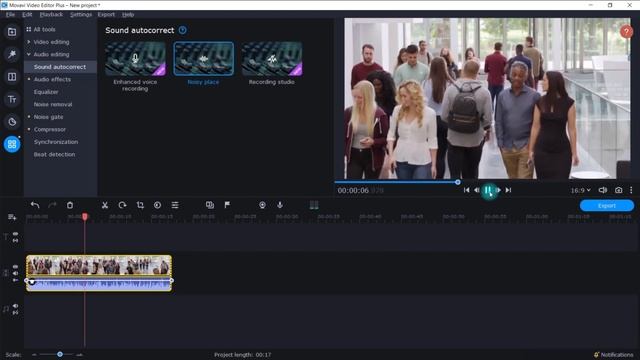The width and height of the screenshot is (640, 360).
Task: Open the 16:9 aspect ratio dropdown
Action: coord(580,190)
